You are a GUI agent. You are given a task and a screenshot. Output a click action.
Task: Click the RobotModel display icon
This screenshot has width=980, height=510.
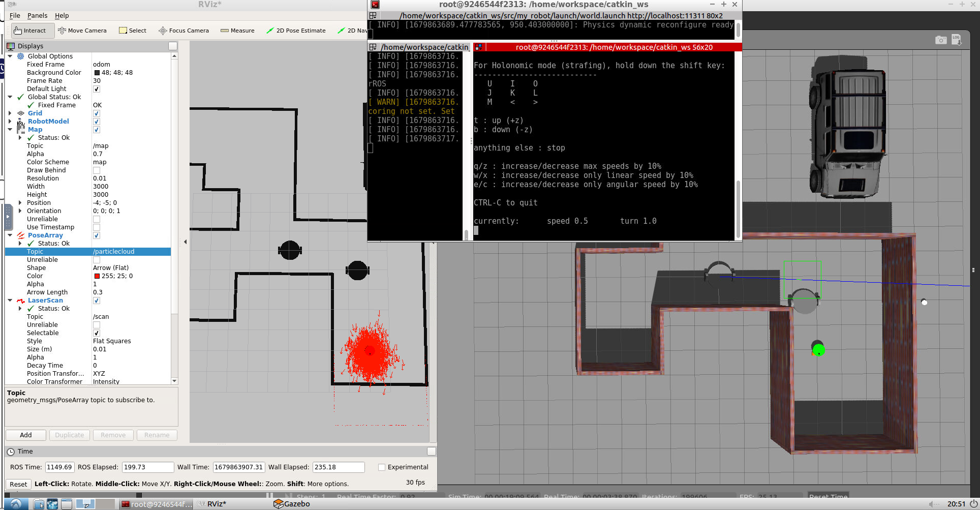click(x=21, y=122)
